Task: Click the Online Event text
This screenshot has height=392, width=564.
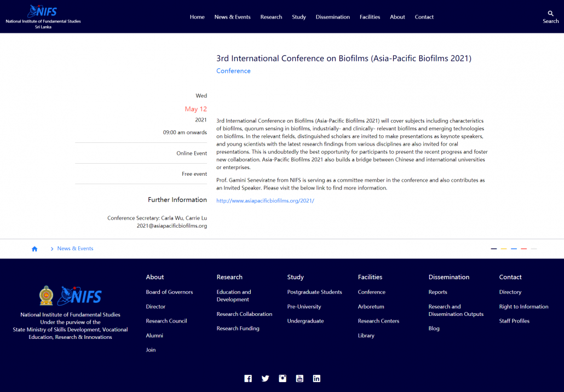Action: (191, 153)
